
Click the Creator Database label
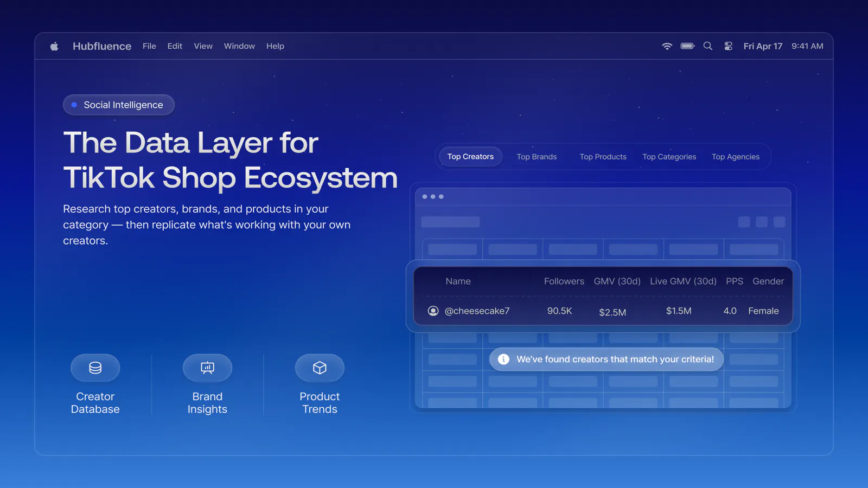click(95, 403)
